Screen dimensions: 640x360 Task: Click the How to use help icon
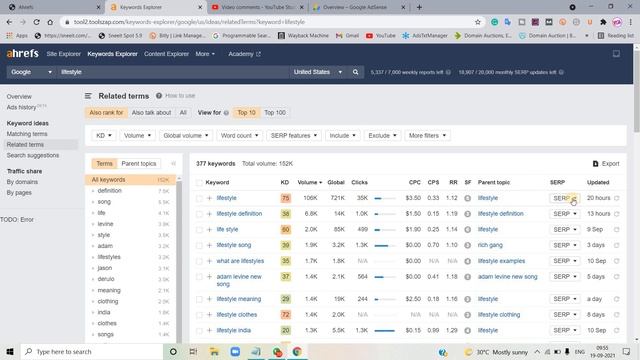coord(159,96)
